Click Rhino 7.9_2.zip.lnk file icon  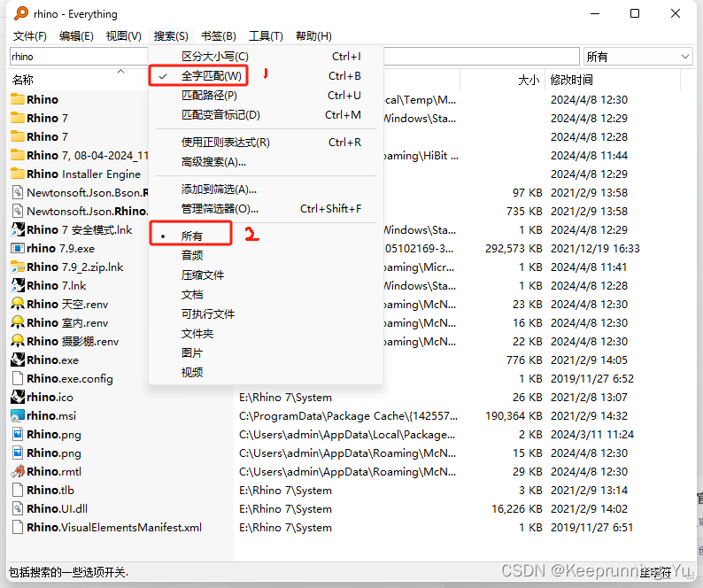pos(18,267)
